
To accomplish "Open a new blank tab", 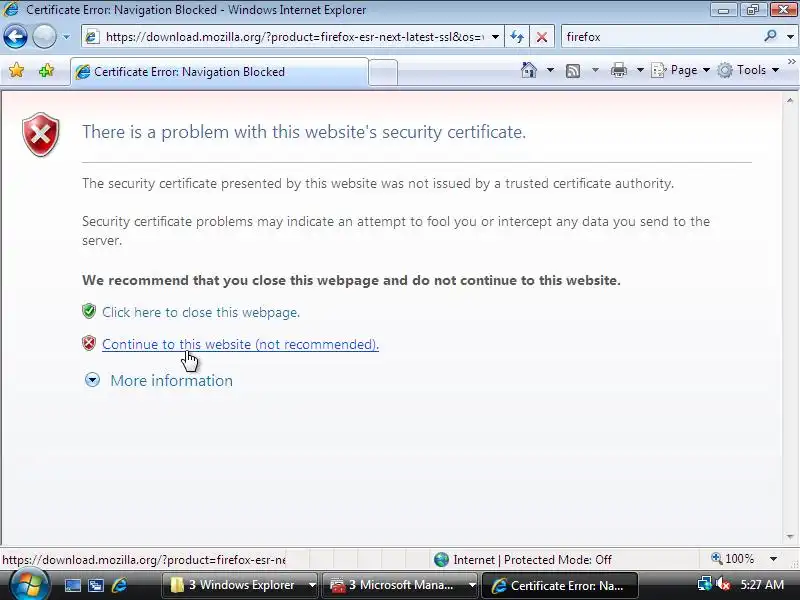I will 383,72.
